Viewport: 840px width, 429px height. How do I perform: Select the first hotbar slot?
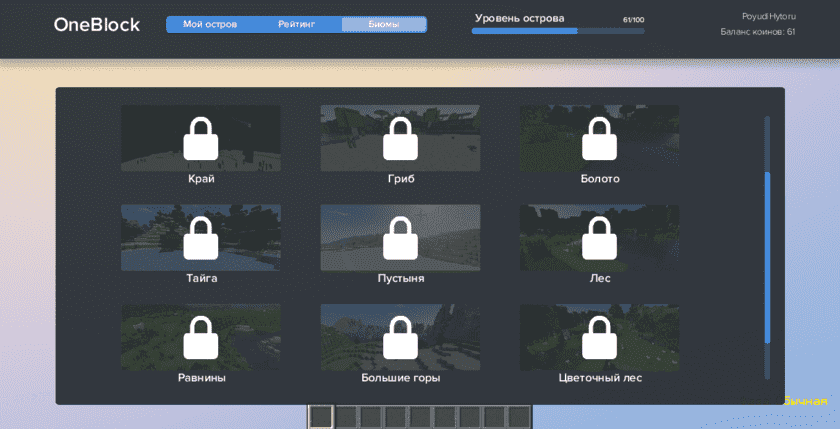320,416
